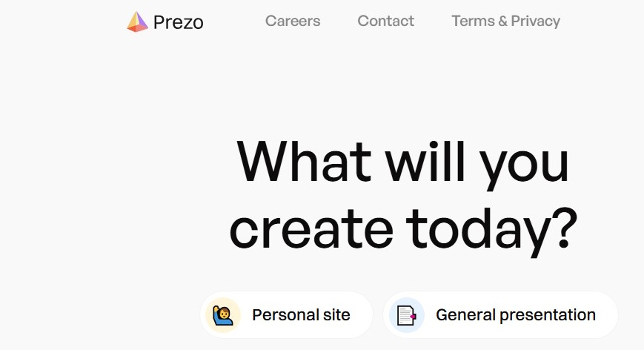Click the document icon for General presentation
The height and width of the screenshot is (350, 644).
pos(407,315)
